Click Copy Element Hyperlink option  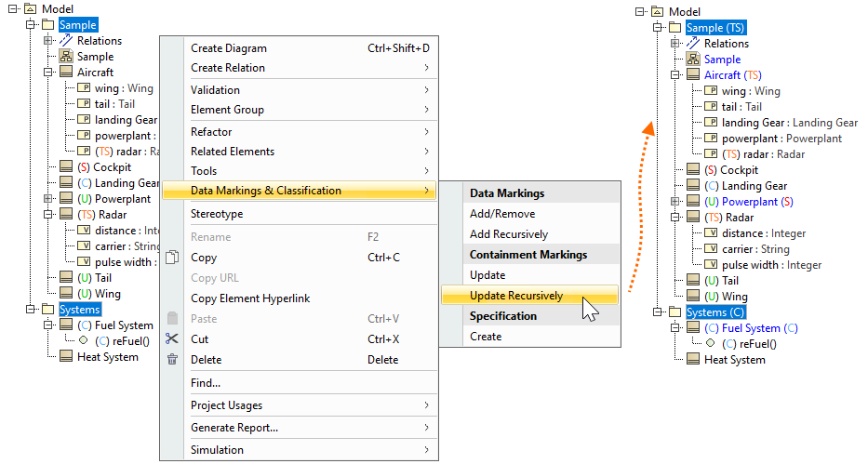(x=250, y=298)
